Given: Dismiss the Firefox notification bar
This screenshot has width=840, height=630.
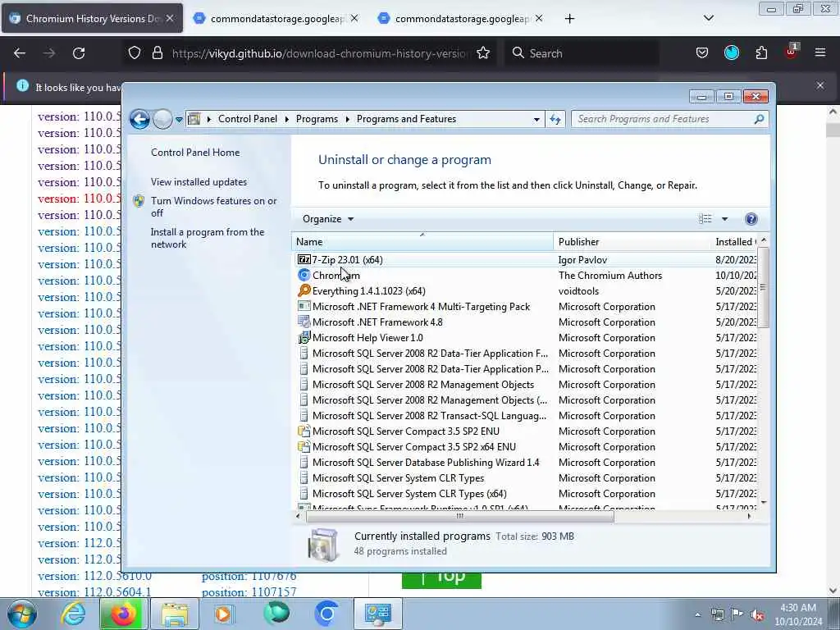Looking at the screenshot, I should [x=820, y=85].
